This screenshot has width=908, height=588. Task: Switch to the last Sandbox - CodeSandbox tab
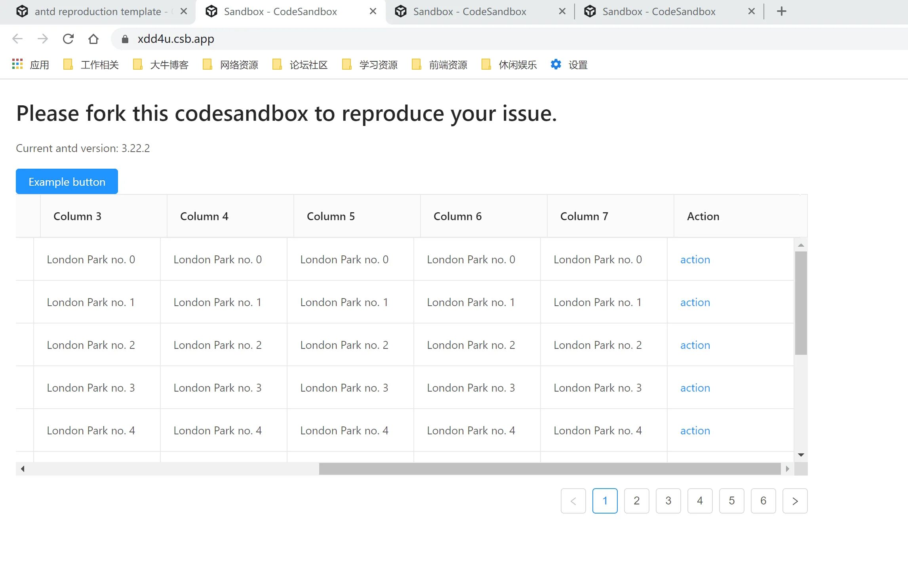[x=658, y=11]
